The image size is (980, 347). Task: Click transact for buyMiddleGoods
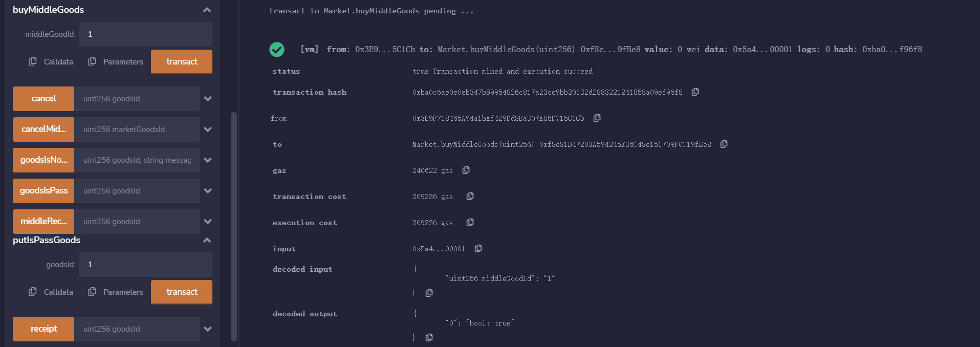click(181, 61)
